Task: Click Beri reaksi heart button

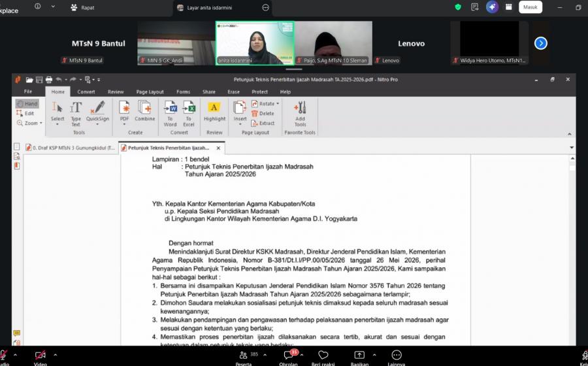Action: coord(323,358)
